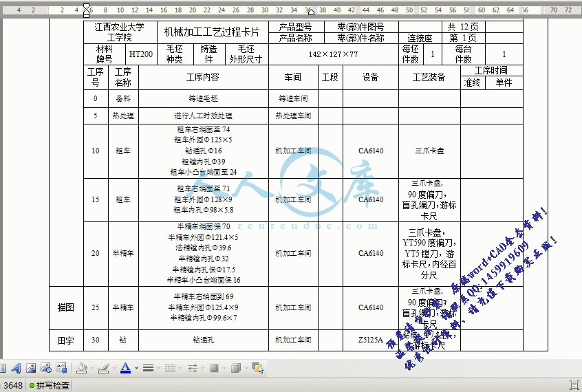The height and width of the screenshot is (392, 582).
Task: Click process number 20 cell
Action: click(96, 253)
